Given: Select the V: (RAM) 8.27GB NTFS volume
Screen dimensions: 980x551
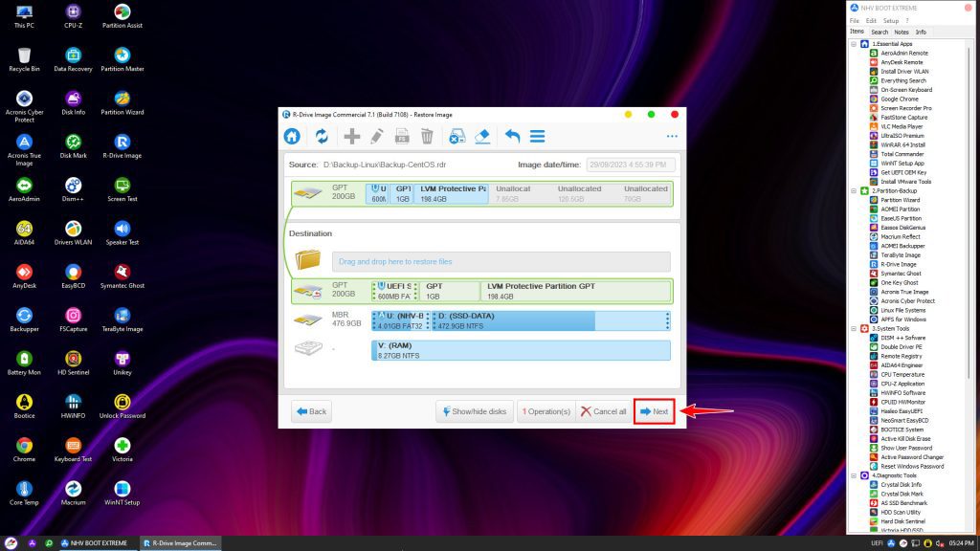Looking at the screenshot, I should coord(521,350).
